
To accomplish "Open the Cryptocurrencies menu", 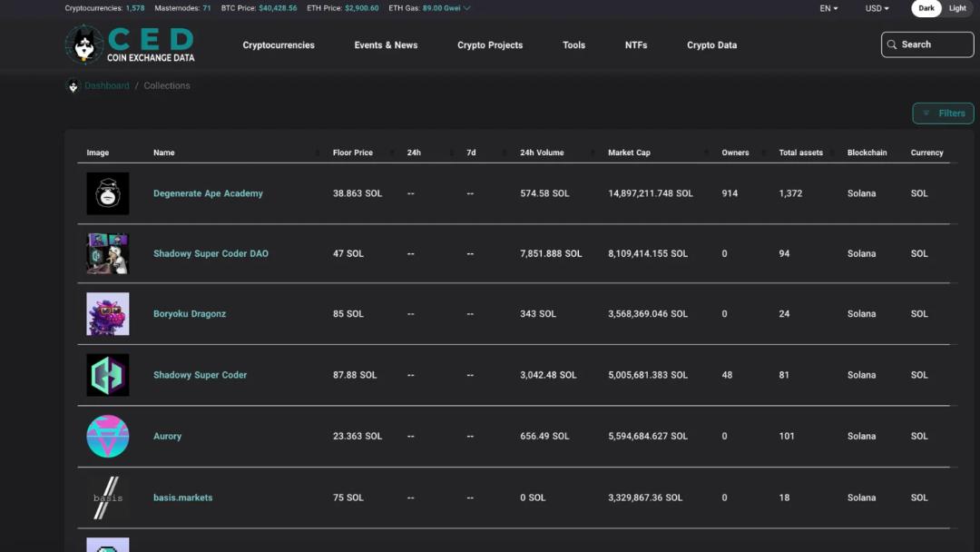I will pyautogui.click(x=279, y=45).
